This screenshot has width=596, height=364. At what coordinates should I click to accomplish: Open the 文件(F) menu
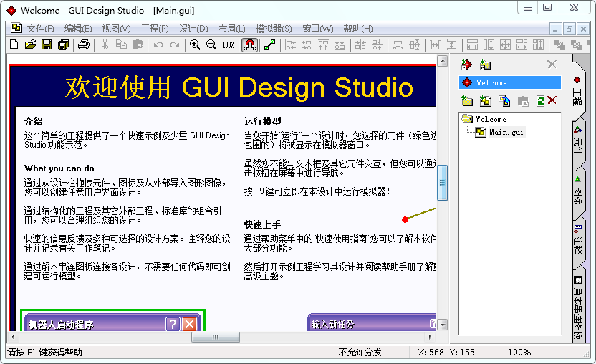pos(40,29)
